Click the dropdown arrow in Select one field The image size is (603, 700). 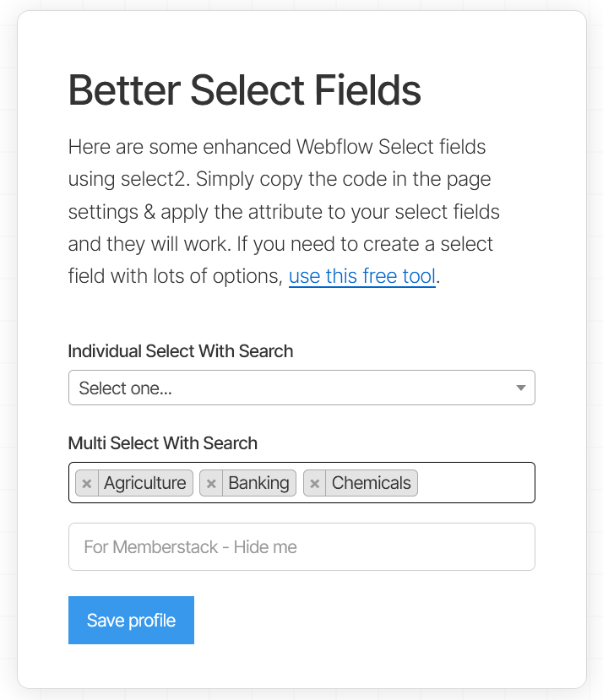(x=520, y=388)
